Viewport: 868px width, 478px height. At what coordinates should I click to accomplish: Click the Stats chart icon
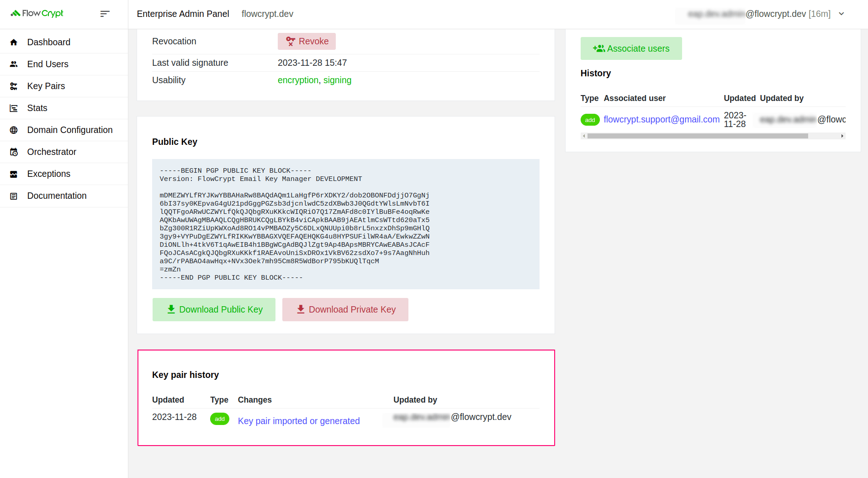click(x=14, y=108)
